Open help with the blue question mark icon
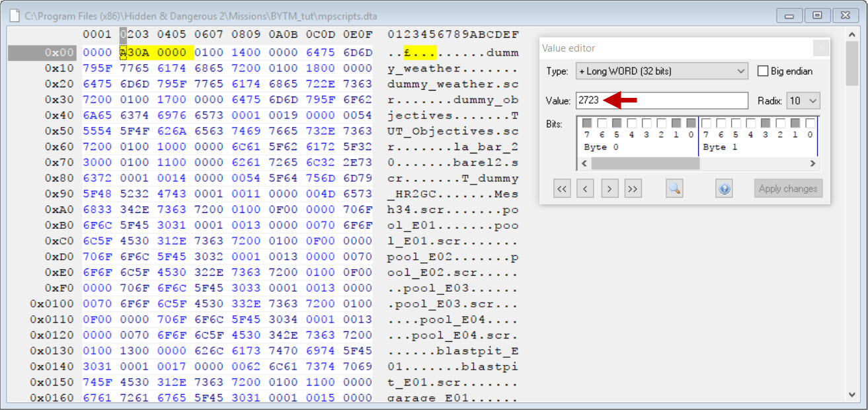 coord(724,188)
